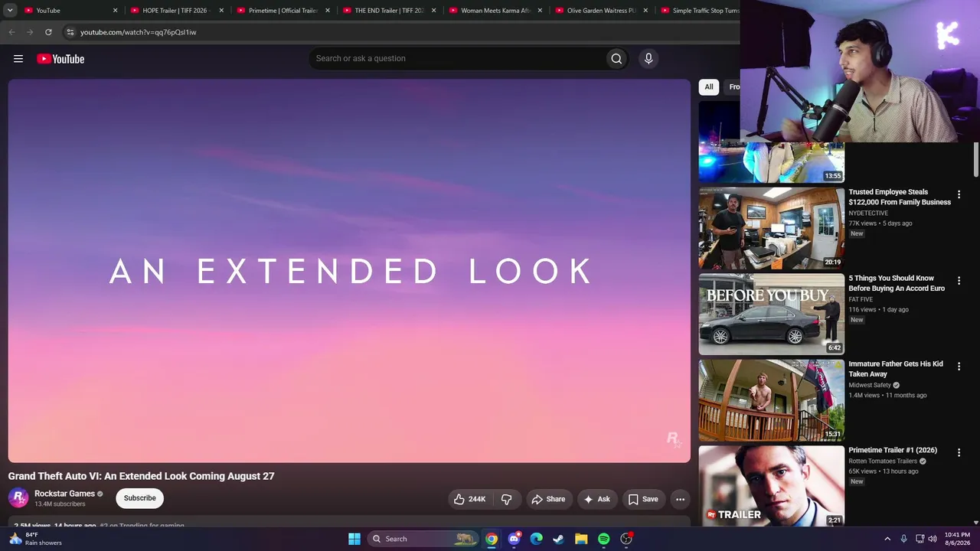This screenshot has width=980, height=551.
Task: Open the Chrome tab search dropdown
Action: [10, 11]
